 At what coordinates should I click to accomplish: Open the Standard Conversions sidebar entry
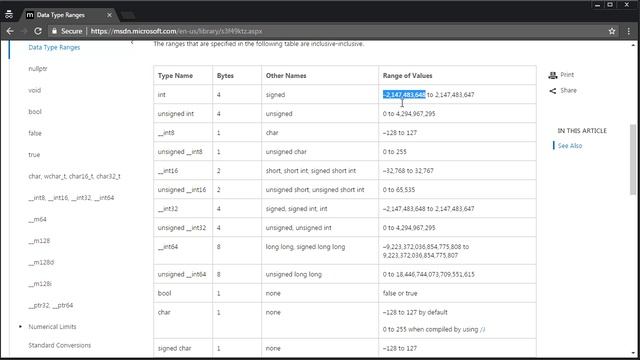(x=60, y=345)
